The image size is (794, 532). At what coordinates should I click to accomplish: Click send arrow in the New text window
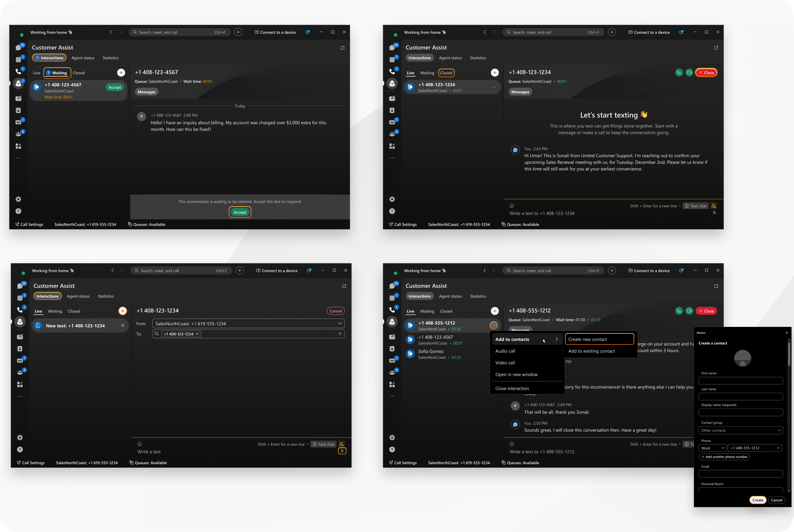tap(342, 451)
